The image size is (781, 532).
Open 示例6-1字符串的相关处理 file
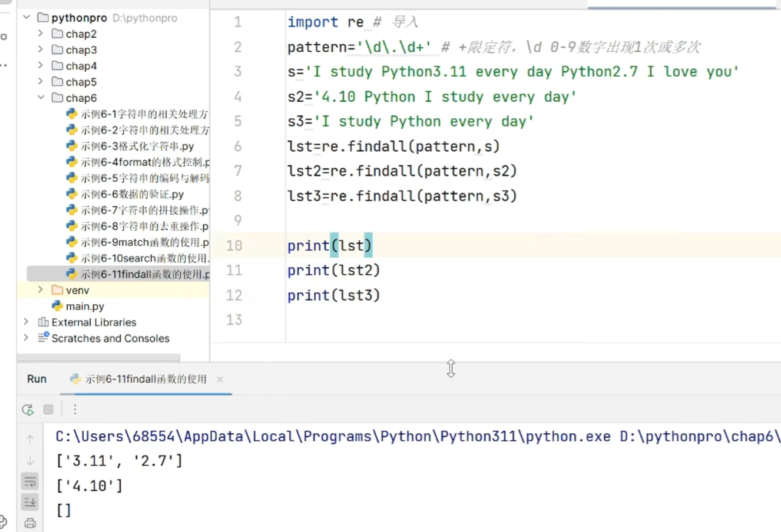[144, 114]
